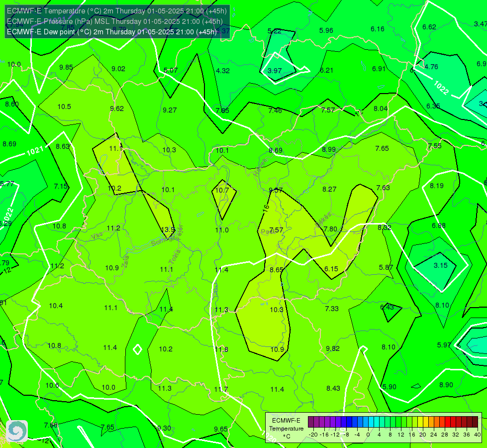487x448 pixels.
Task: Click the dew point value 11.7
Action: pyautogui.click(x=221, y=389)
